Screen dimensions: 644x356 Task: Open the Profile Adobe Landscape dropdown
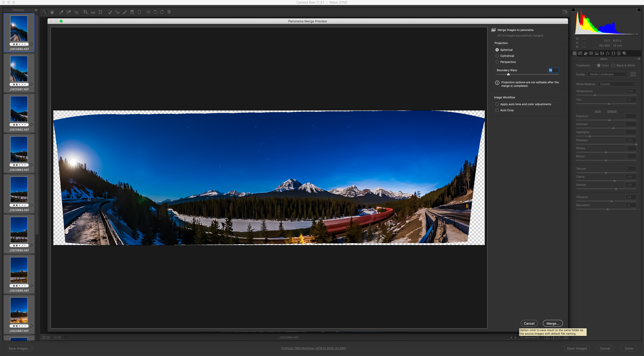coord(608,74)
